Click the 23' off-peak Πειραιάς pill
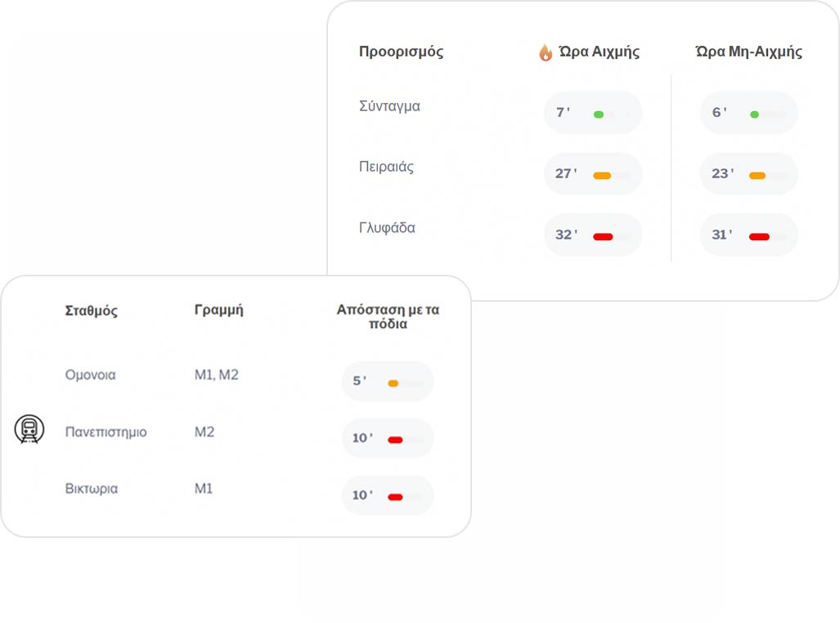840x623 pixels. 749,173
